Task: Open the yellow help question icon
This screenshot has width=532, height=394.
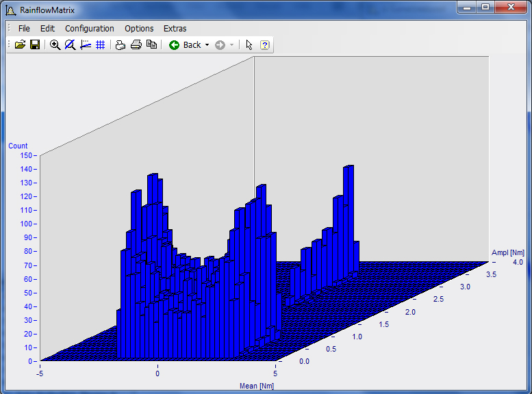Action: 265,44
